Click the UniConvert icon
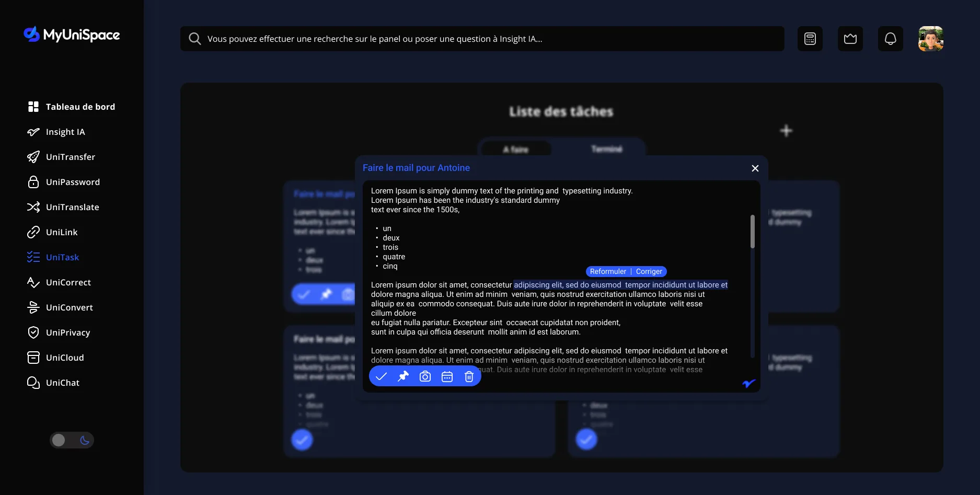 click(33, 307)
